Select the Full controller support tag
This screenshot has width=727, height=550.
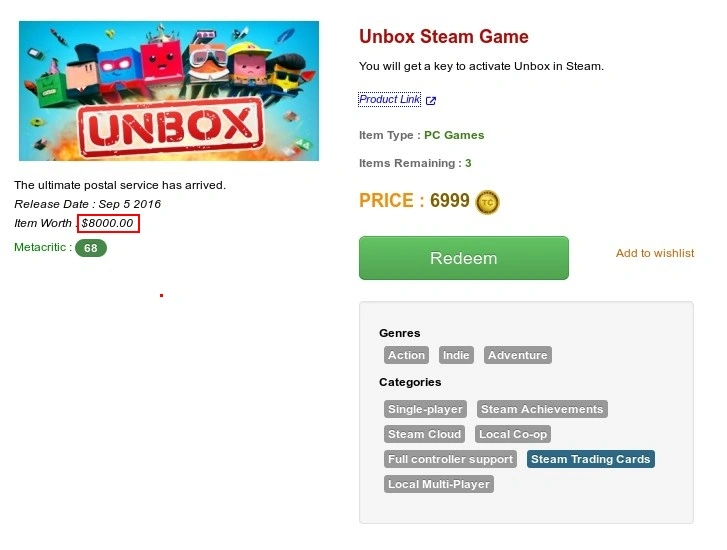click(x=450, y=459)
